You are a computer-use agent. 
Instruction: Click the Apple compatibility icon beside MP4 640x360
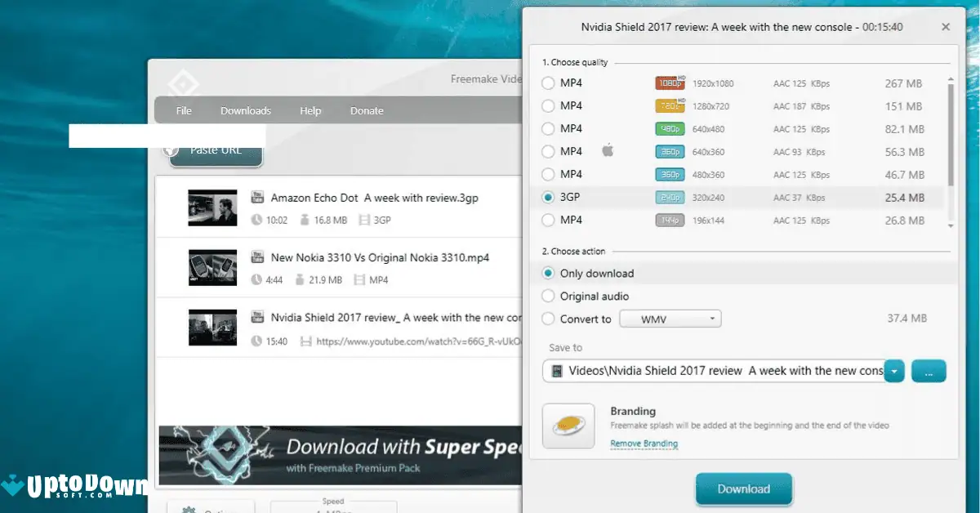coord(608,151)
